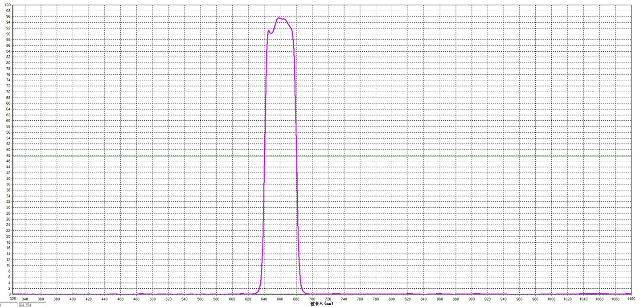Click the small baseline bump near 1050 nm
The image size is (644, 307).
click(591, 293)
